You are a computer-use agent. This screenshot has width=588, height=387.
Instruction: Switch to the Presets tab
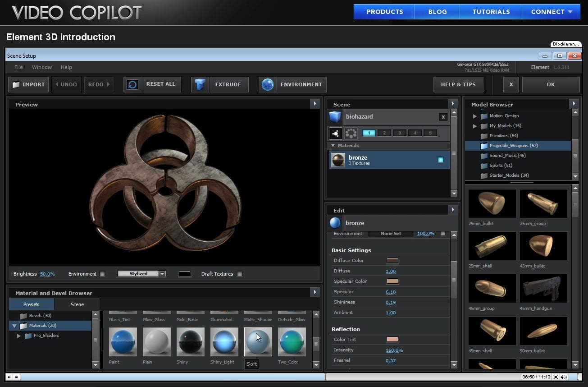pos(32,304)
